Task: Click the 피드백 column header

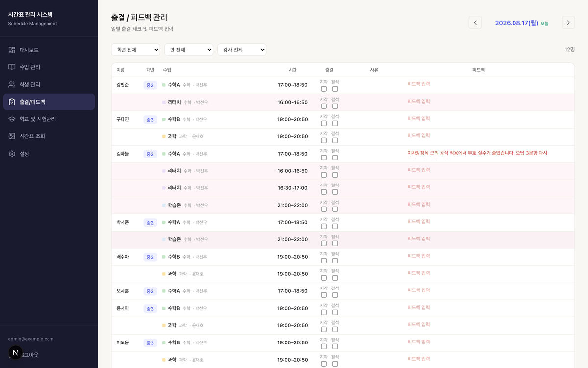Action: 478,70
